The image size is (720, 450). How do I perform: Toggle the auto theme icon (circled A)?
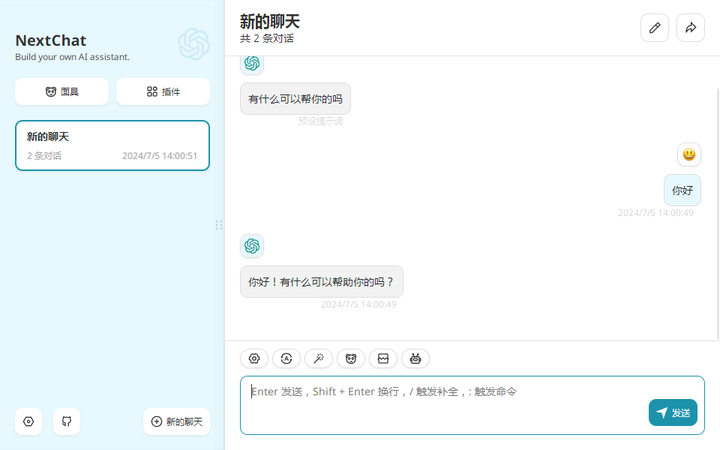click(287, 359)
